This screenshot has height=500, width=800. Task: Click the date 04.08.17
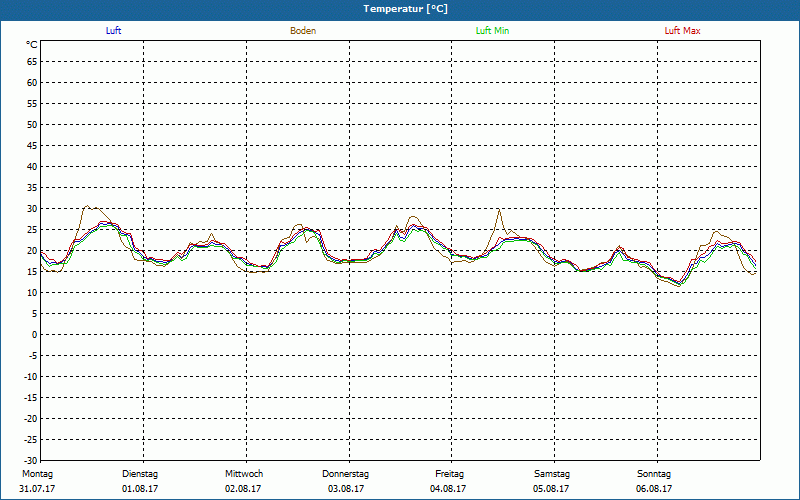coord(448,489)
